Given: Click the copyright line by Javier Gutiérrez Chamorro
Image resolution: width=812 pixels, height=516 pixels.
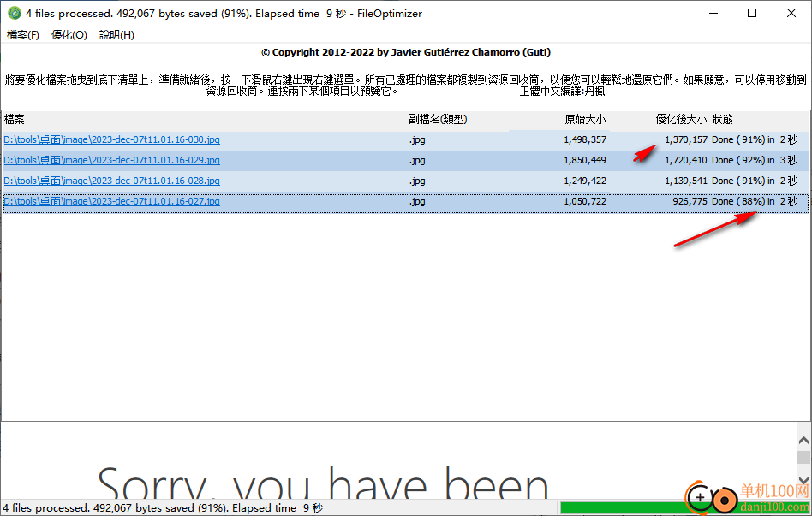Looking at the screenshot, I should [406, 52].
